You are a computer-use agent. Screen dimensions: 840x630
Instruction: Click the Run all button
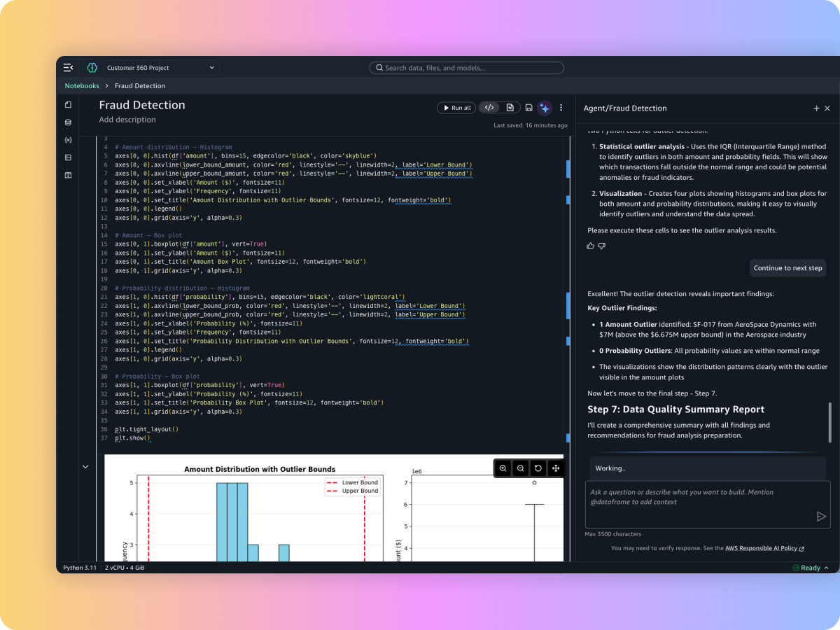(x=456, y=108)
